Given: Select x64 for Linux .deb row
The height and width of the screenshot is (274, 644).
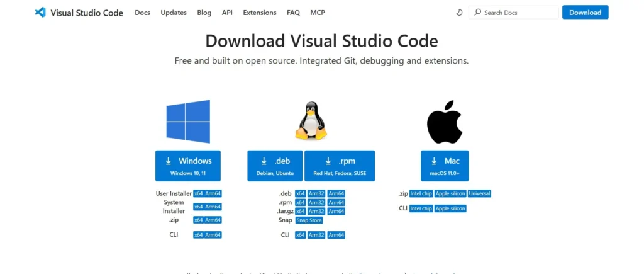Looking at the screenshot, I should point(301,194).
